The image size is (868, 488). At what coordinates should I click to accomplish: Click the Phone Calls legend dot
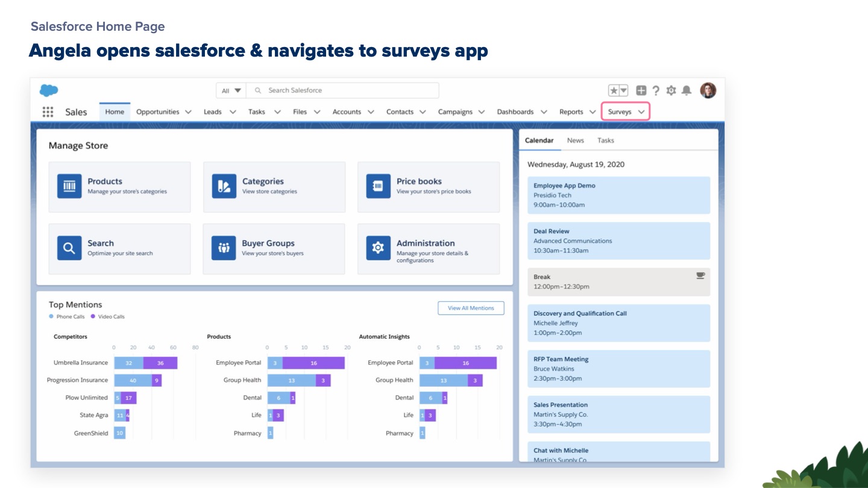51,316
